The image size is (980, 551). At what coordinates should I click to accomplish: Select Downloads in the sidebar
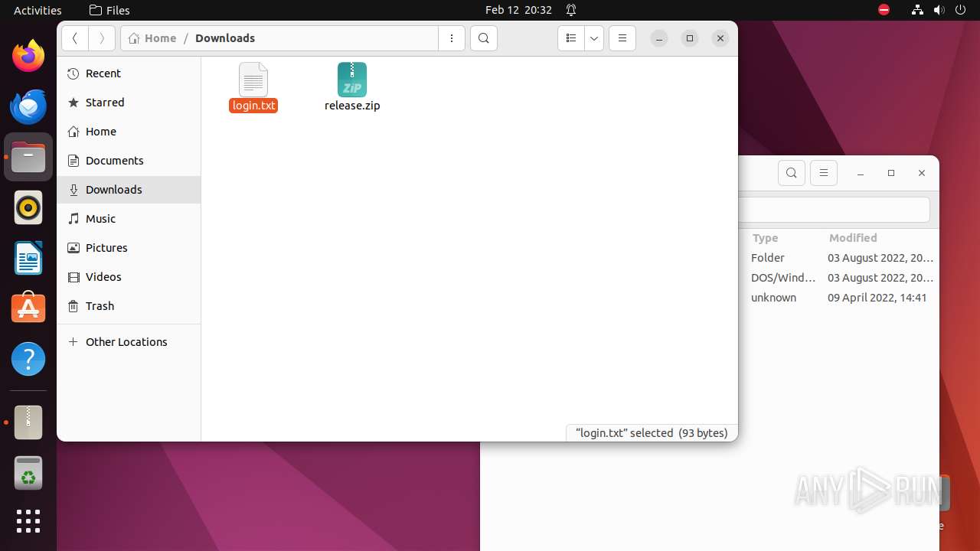(x=129, y=190)
